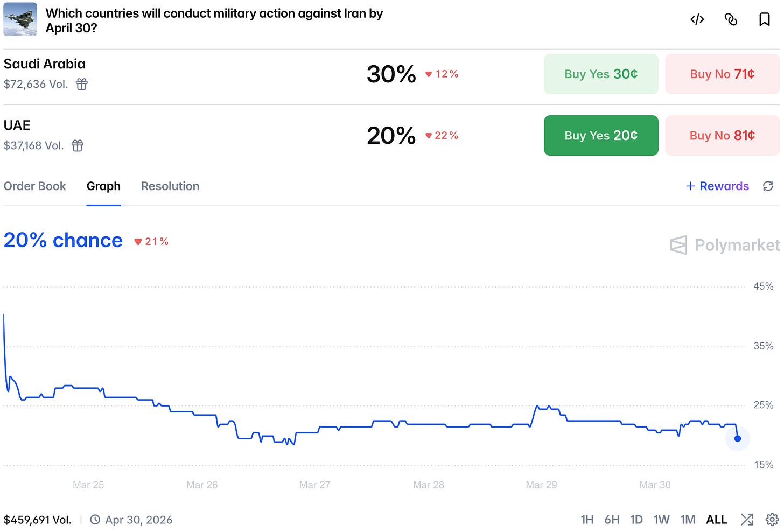Bookmark this market
Image resolution: width=784 pixels, height=532 pixels.
pos(764,20)
